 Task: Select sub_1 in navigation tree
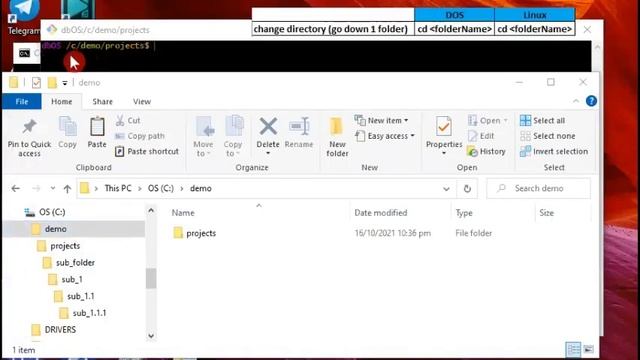tap(72, 279)
